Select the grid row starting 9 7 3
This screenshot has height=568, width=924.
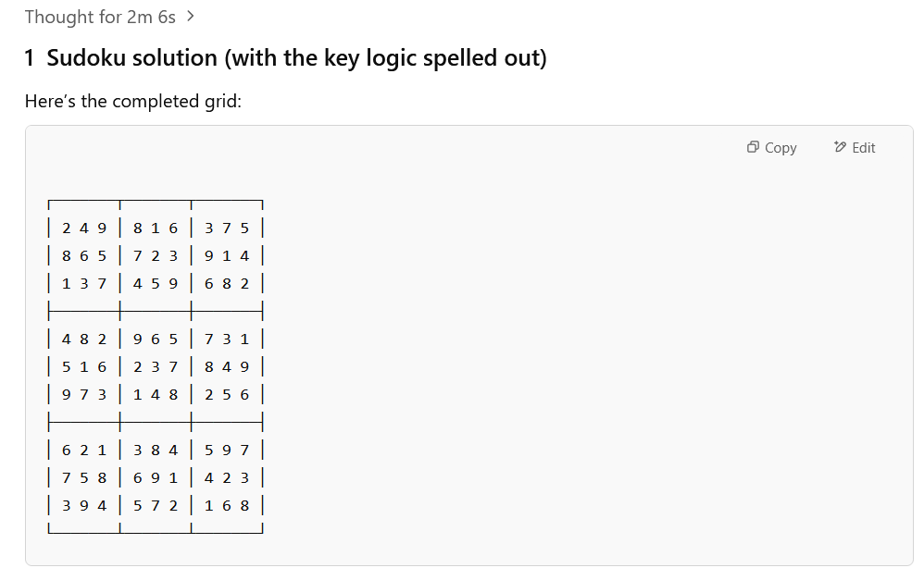(156, 394)
